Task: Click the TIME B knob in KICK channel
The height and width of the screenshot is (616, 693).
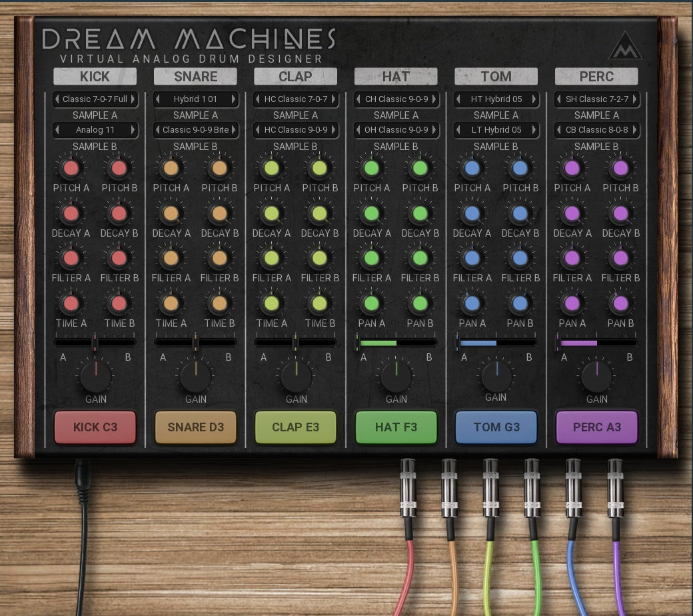Action: click(119, 303)
